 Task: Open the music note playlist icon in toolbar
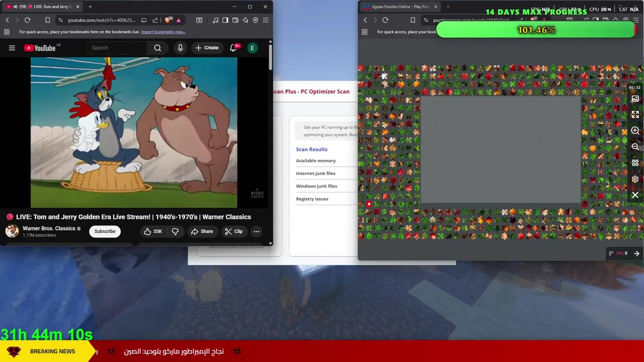coord(215,20)
